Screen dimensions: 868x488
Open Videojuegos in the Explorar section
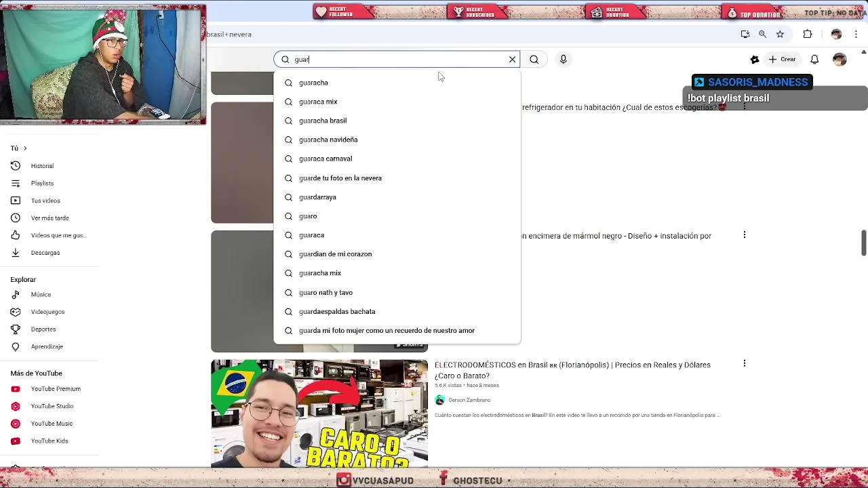pyautogui.click(x=47, y=312)
